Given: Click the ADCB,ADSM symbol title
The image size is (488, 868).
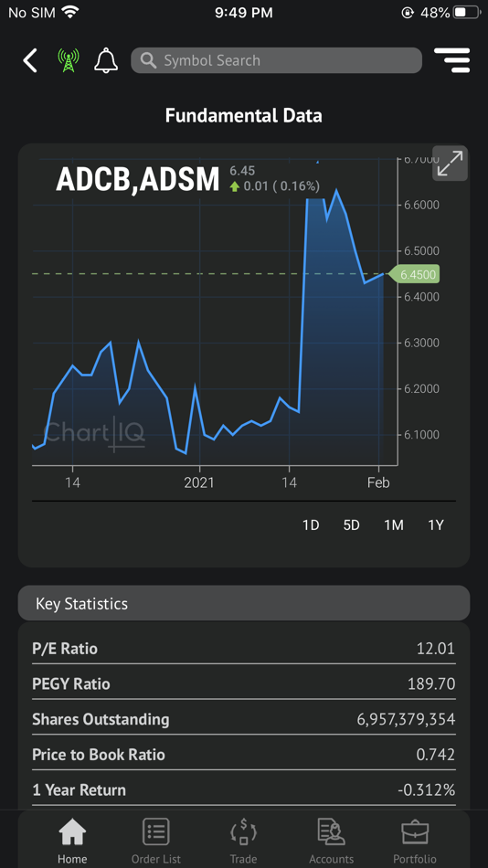Looking at the screenshot, I should (x=138, y=179).
